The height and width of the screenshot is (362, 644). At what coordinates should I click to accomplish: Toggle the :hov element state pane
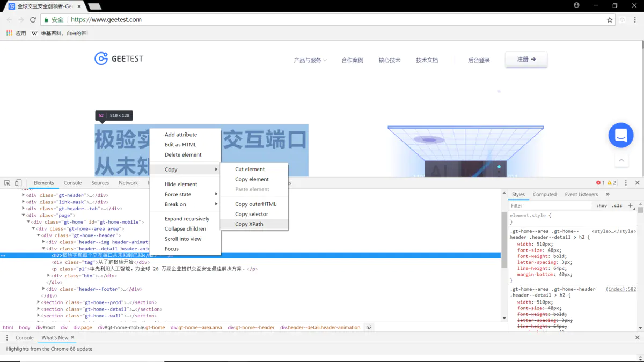point(602,205)
